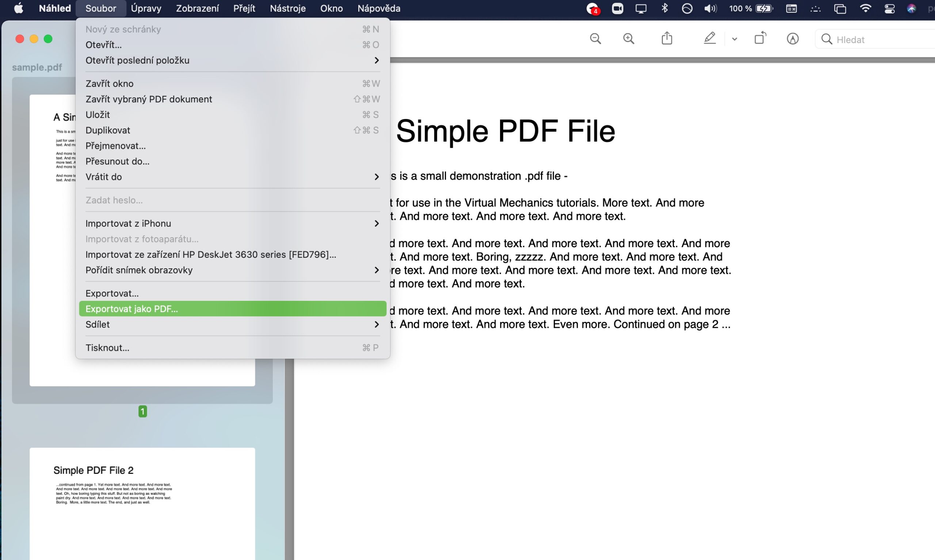Viewport: 935px width, 560px height.
Task: Click the zoom out magnifier icon
Action: point(595,39)
